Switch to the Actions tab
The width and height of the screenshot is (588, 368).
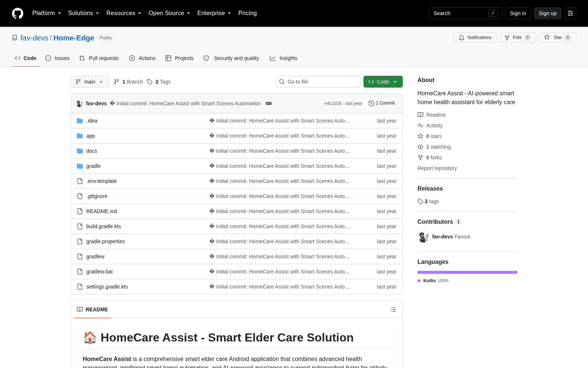tap(142, 58)
